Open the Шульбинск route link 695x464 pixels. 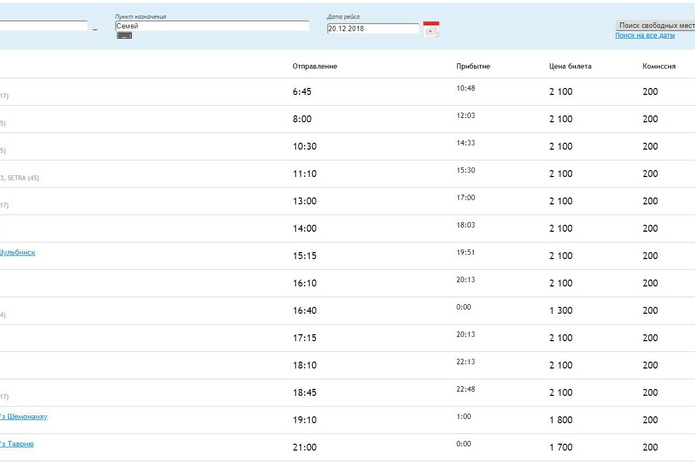[x=17, y=253]
